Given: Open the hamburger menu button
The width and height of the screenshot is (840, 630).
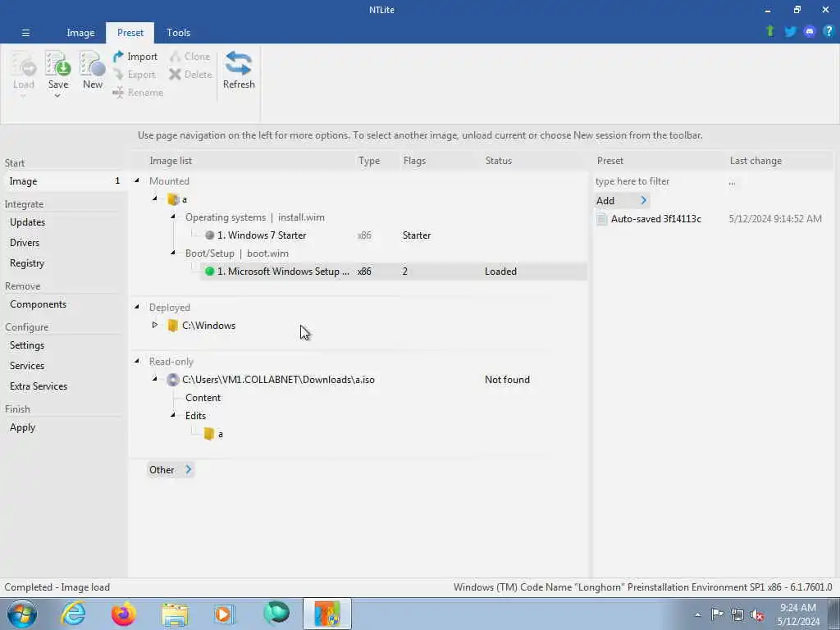Looking at the screenshot, I should [25, 33].
